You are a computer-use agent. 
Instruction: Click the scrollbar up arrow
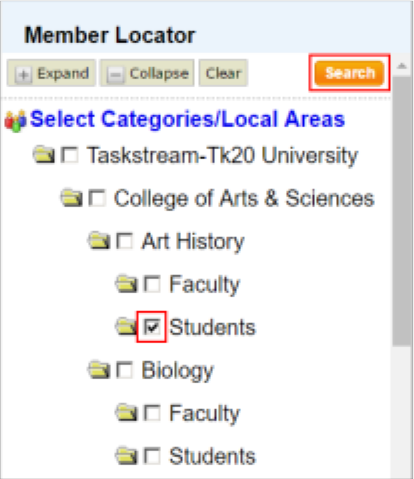(402, 66)
